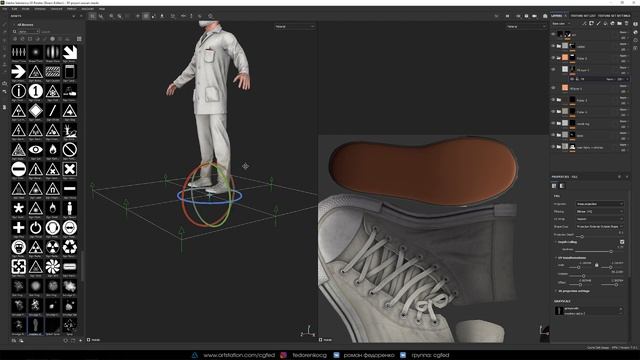Select the radiation trefoil sign alpha

(x=53, y=247)
